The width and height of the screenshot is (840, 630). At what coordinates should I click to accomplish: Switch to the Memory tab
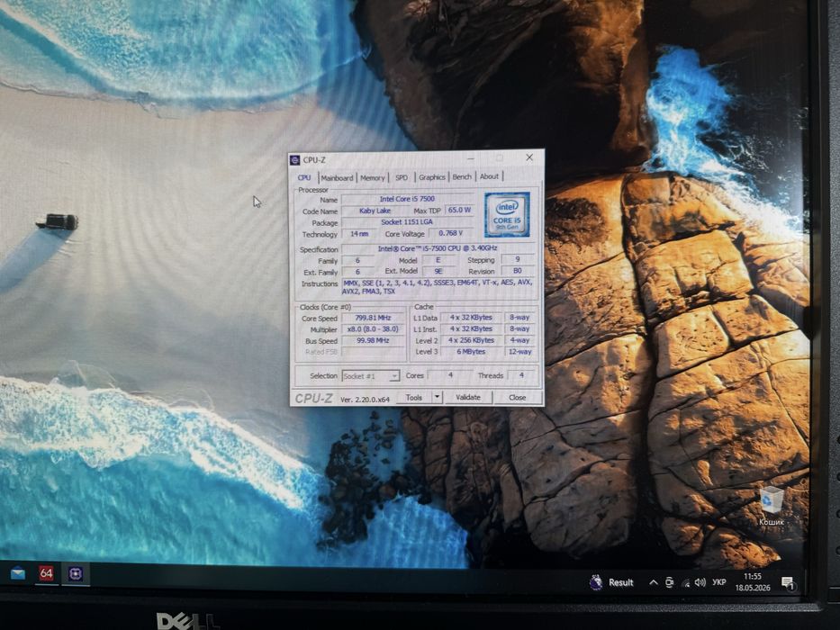373,177
